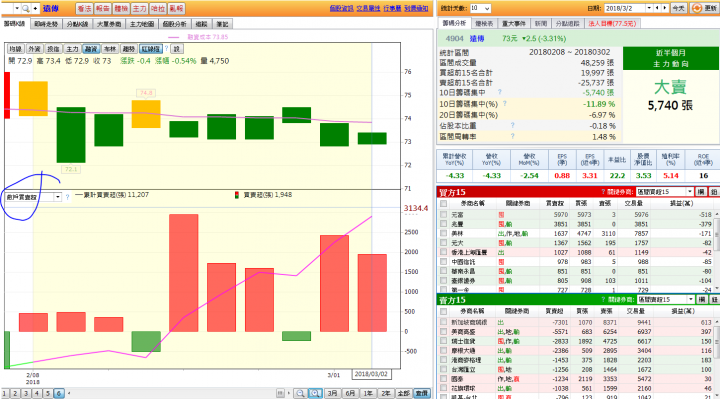Image resolution: width=720 pixels, height=399 pixels.
Task: Open the 到價通知 link
Action: (416, 8)
